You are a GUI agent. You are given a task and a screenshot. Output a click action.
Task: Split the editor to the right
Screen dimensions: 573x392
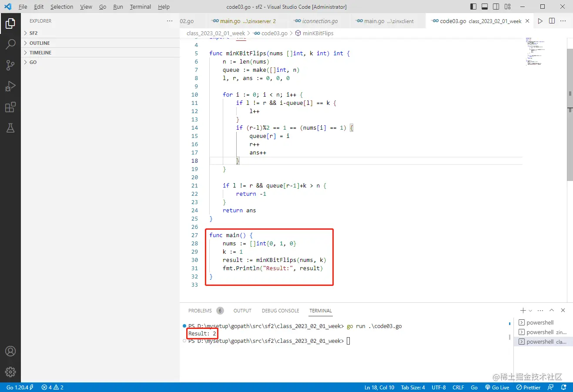point(552,21)
